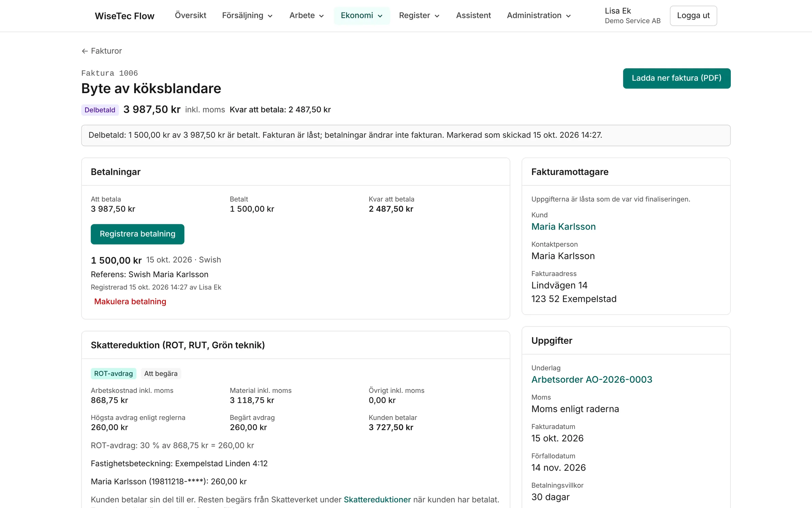Open the Försäljning dropdown menu

247,16
